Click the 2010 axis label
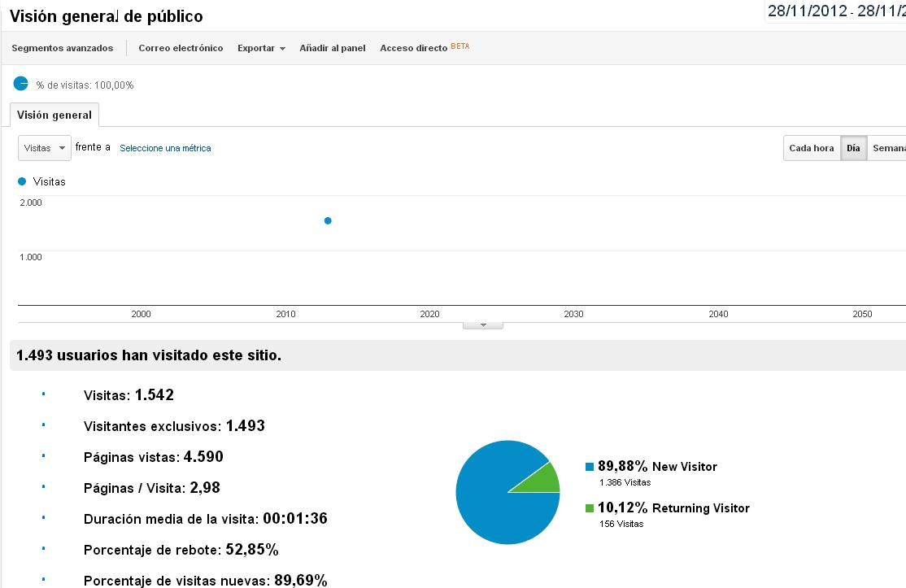The width and height of the screenshot is (906, 588). [x=285, y=314]
